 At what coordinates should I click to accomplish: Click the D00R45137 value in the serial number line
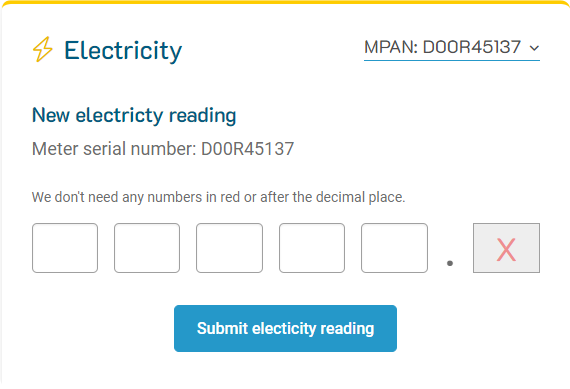[x=248, y=149]
